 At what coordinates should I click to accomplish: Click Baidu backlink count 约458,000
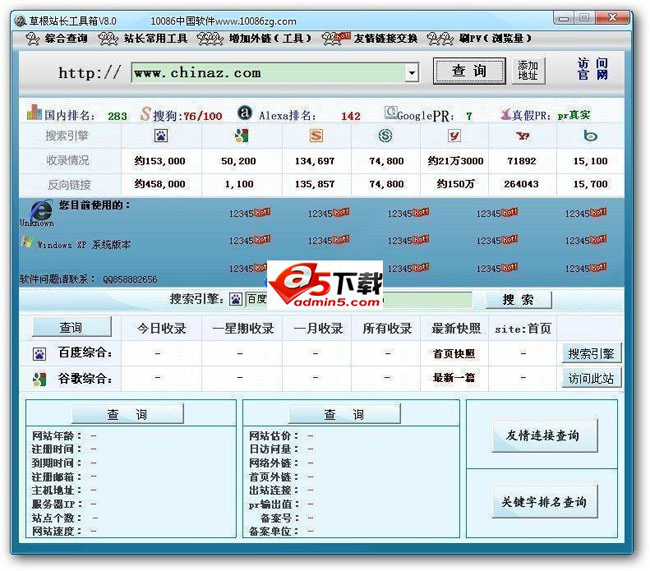click(x=160, y=184)
